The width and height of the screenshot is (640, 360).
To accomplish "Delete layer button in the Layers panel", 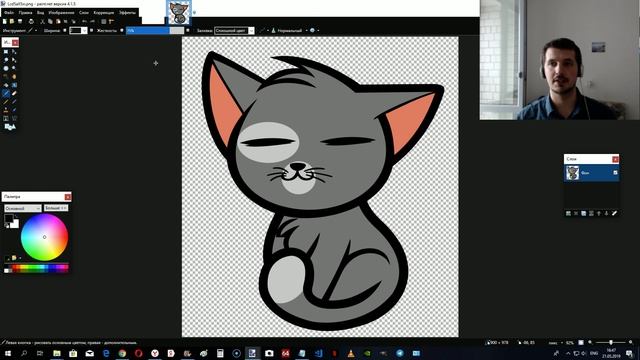I will pos(576,213).
